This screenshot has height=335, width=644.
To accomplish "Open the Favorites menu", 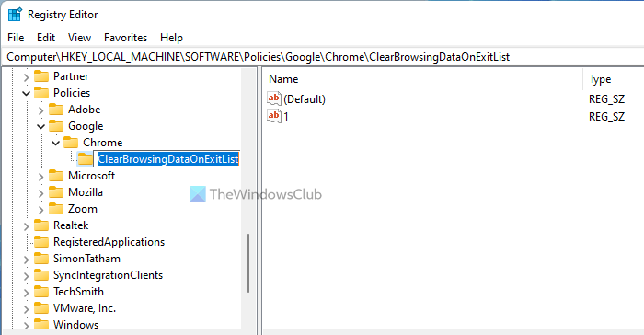I will tap(125, 38).
